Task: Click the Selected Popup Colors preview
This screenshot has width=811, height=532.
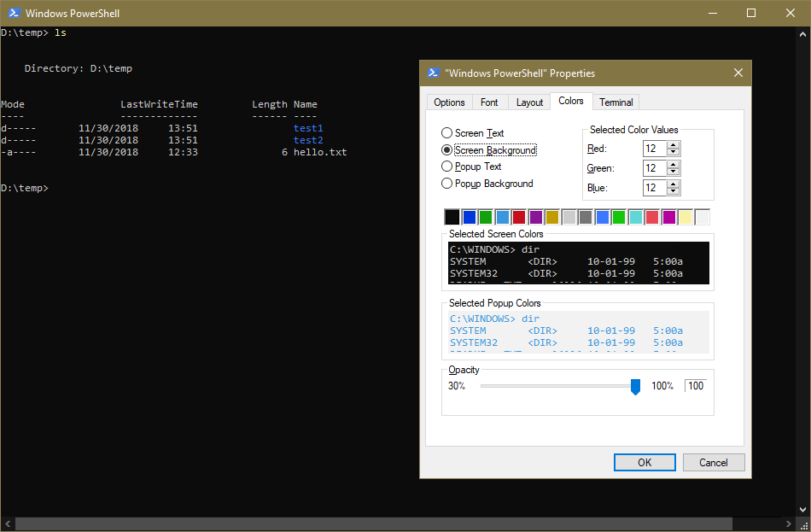Action: 578,332
